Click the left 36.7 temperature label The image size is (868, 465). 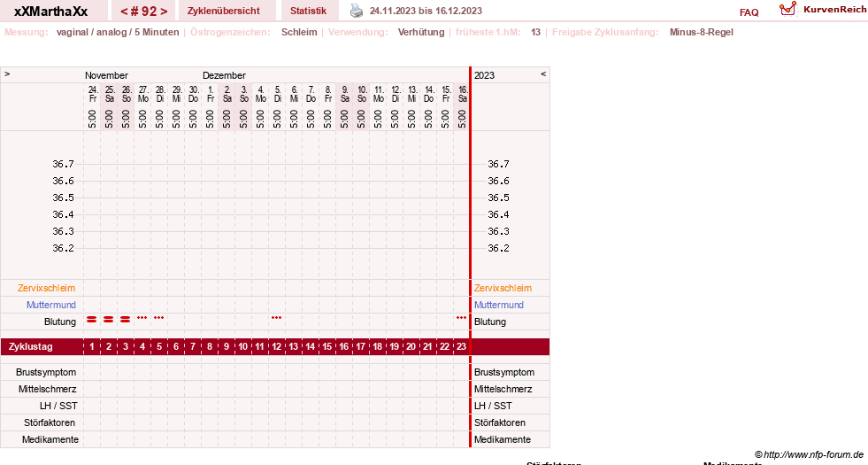pos(63,164)
